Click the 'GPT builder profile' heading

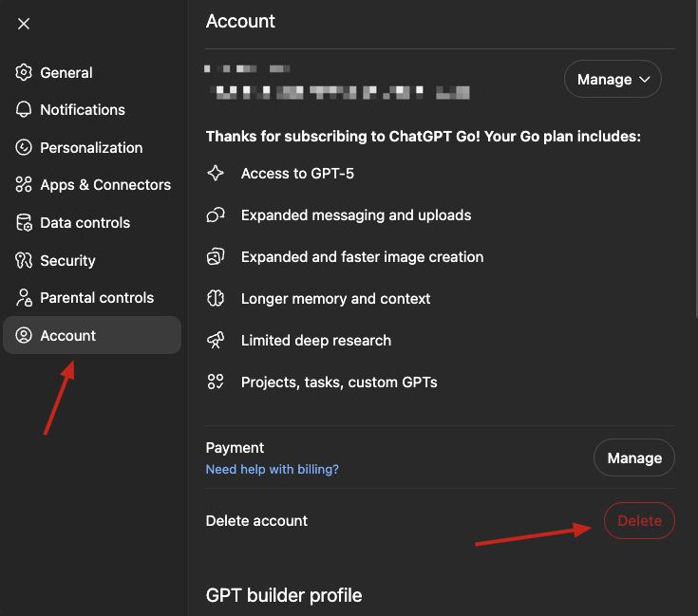pyautogui.click(x=284, y=595)
